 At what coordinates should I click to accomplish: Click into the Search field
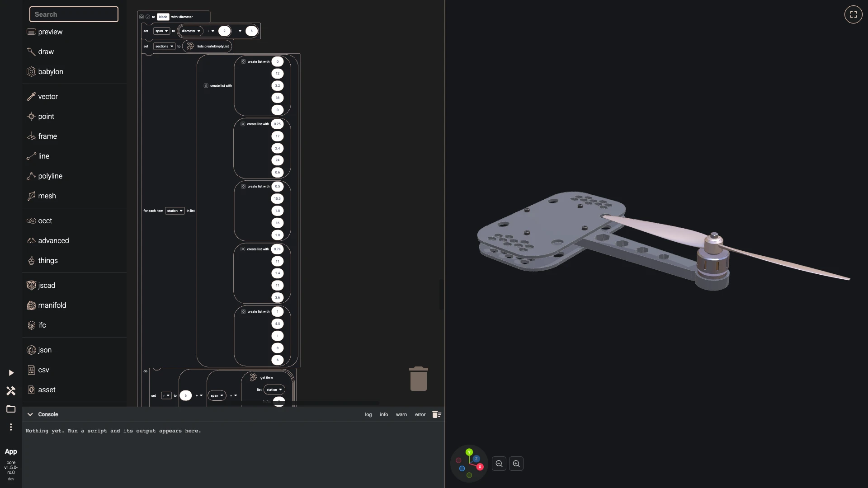click(74, 14)
